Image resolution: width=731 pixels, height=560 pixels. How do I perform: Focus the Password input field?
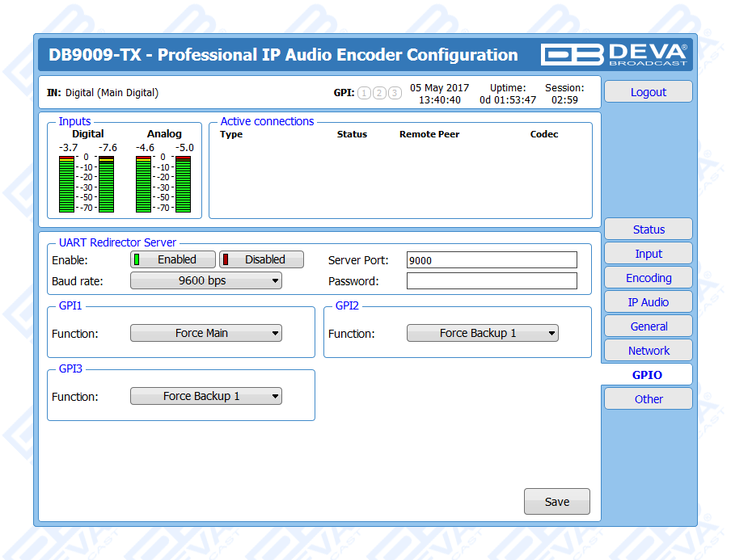pos(492,281)
